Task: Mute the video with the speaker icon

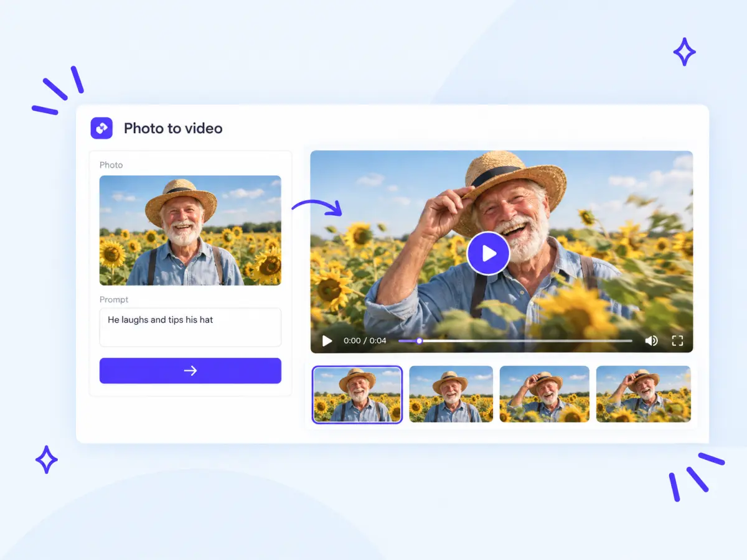Action: click(651, 341)
